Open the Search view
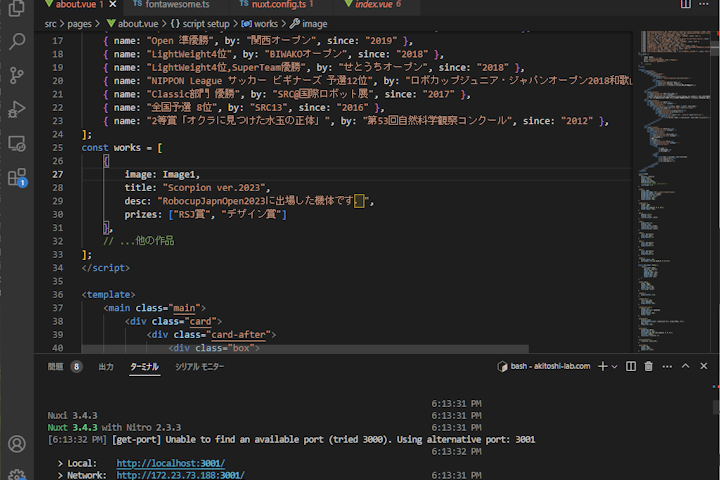The height and width of the screenshot is (480, 720). coord(17,41)
